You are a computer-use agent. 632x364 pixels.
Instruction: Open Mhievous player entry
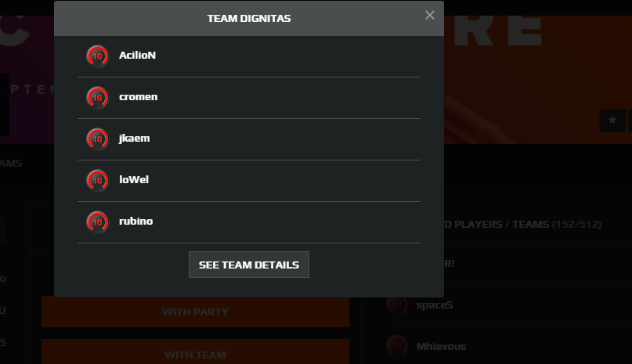click(441, 346)
